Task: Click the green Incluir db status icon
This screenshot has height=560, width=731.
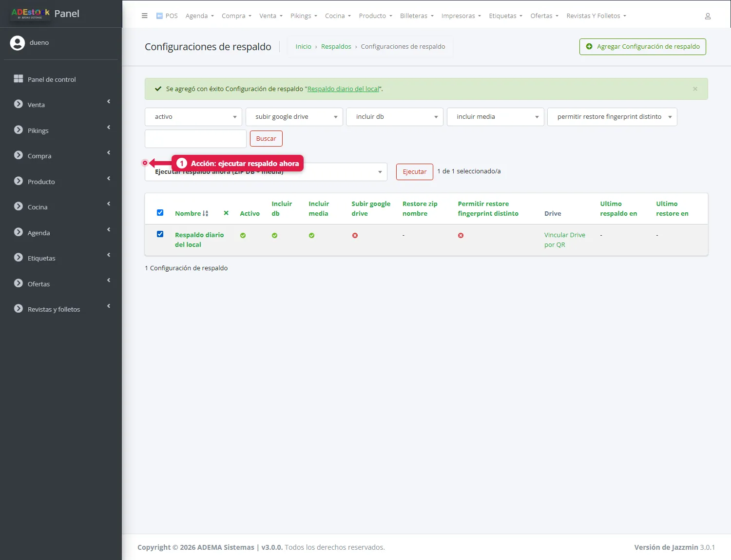Action: pyautogui.click(x=274, y=235)
